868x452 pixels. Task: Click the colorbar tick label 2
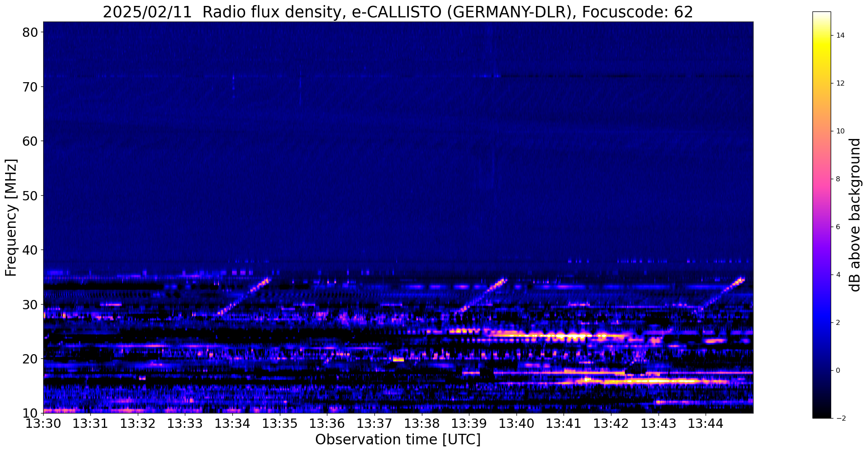(x=838, y=323)
